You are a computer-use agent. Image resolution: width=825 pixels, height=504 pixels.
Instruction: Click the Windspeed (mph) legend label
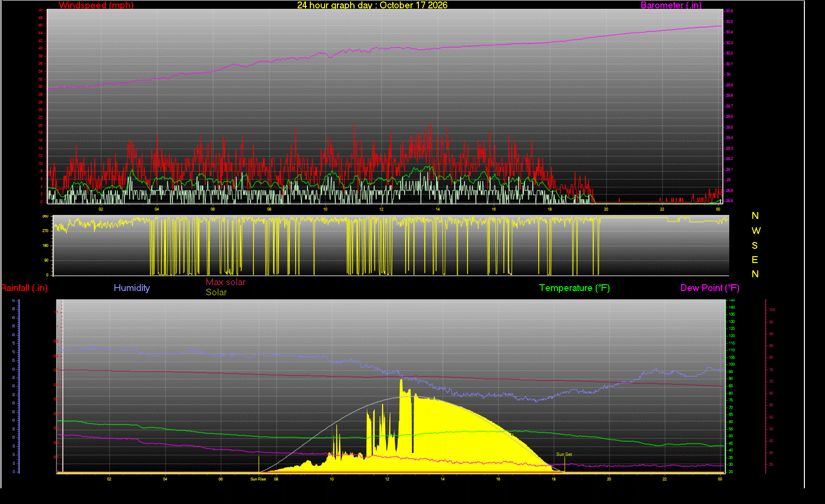coord(96,5)
